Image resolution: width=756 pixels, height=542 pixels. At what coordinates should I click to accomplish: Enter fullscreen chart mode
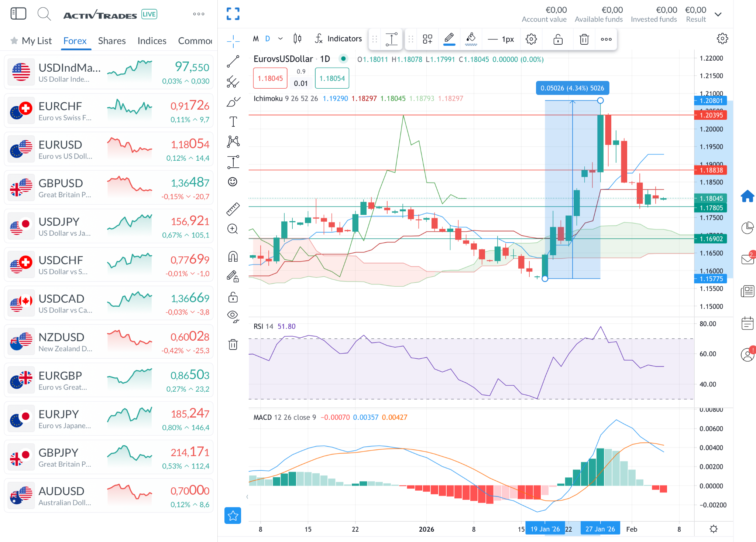click(233, 14)
